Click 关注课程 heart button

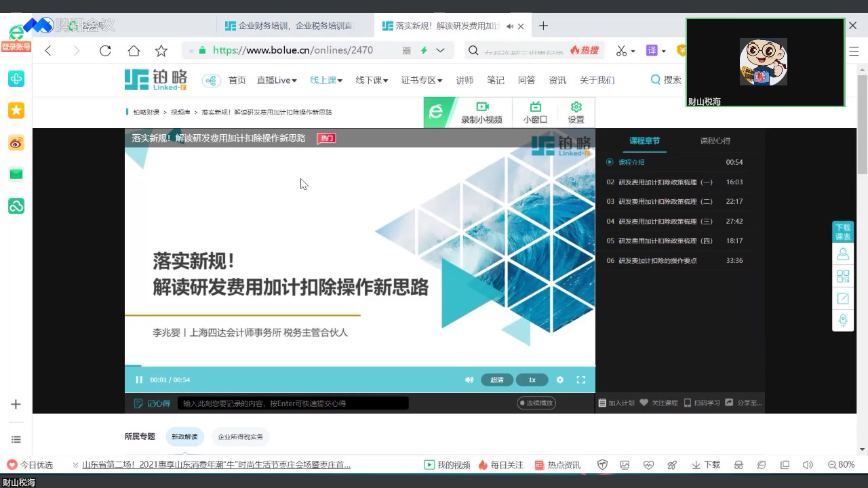(658, 403)
